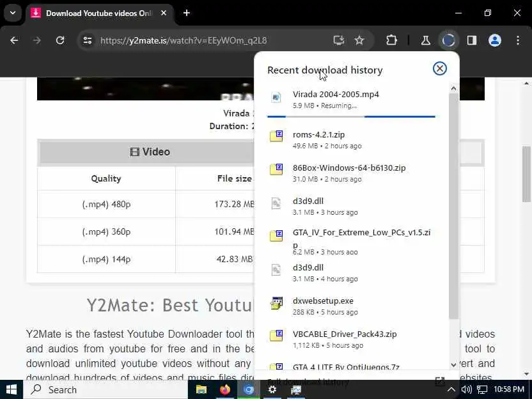This screenshot has width=532, height=399.
Task: Click the VBCABLE_Driver_Pack43 zip icon
Action: tap(276, 336)
